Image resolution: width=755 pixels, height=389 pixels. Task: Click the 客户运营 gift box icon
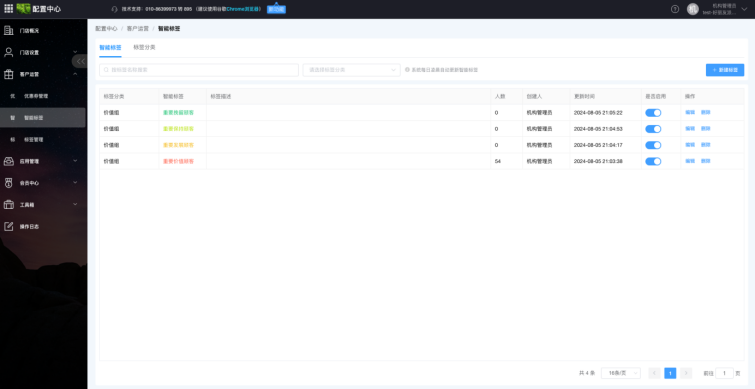(x=9, y=74)
